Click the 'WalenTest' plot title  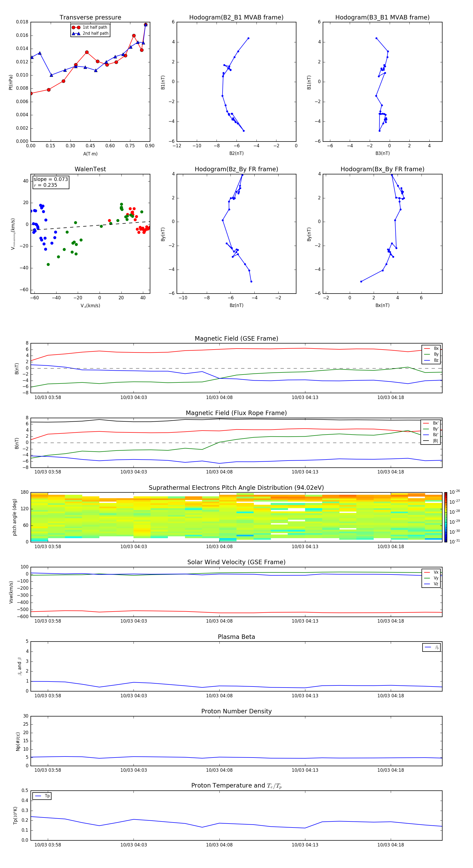pos(90,169)
